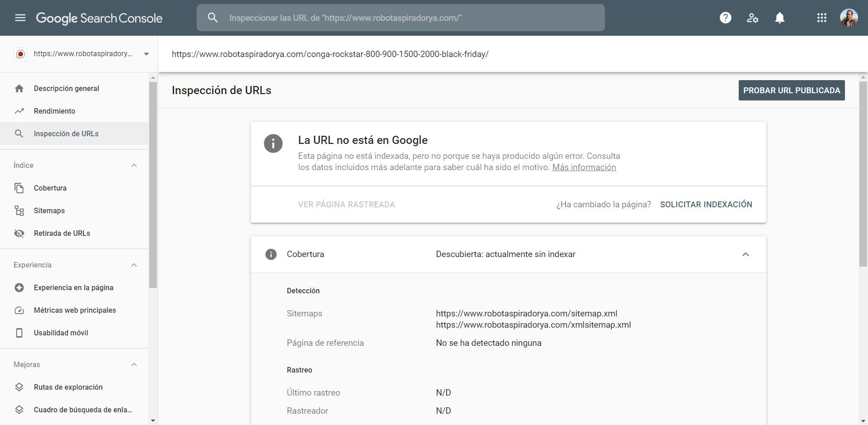Screen dimensions: 868x425
Task: Focus the Inspeccionar las URL search field
Action: [401, 18]
